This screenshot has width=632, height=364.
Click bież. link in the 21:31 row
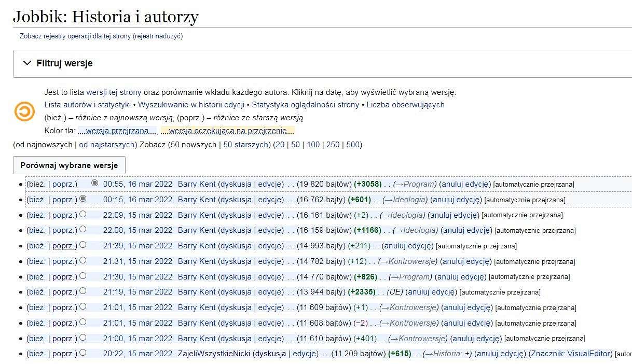[x=37, y=261]
